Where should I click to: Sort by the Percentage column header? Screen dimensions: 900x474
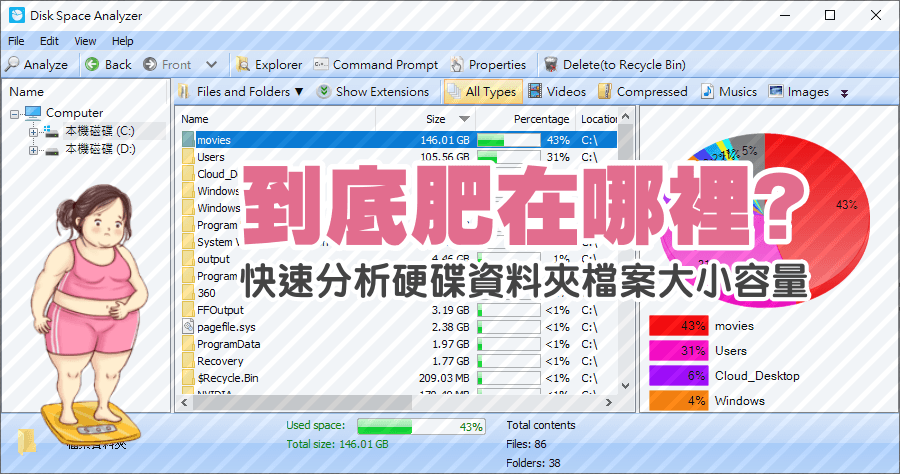coord(525,119)
